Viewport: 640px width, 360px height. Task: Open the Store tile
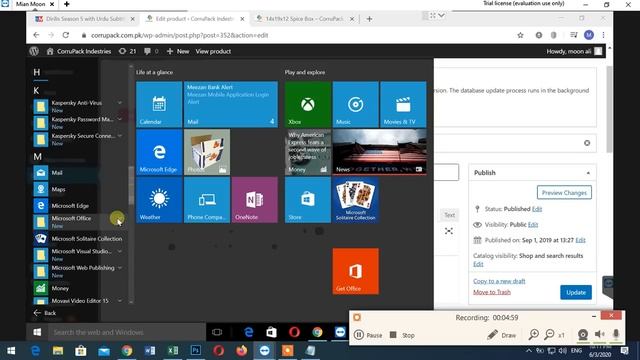tap(308, 200)
